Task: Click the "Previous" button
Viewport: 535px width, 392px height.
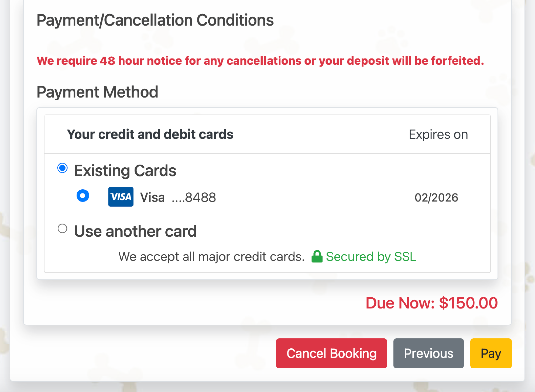Action: tap(428, 353)
